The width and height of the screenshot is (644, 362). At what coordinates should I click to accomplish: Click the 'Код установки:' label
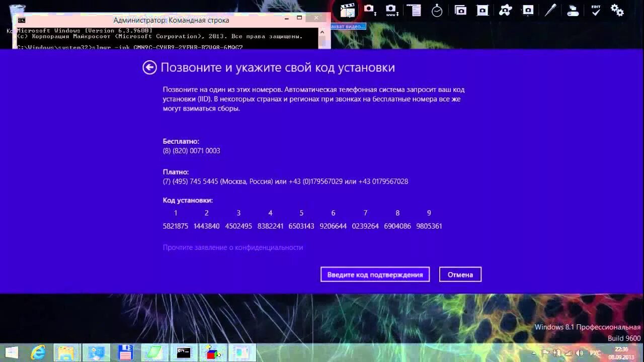[188, 200]
